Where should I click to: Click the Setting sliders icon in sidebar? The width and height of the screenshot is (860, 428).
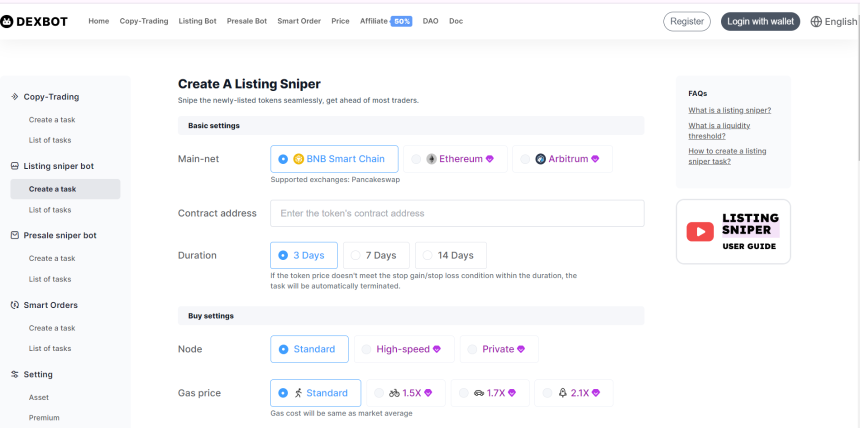point(15,374)
